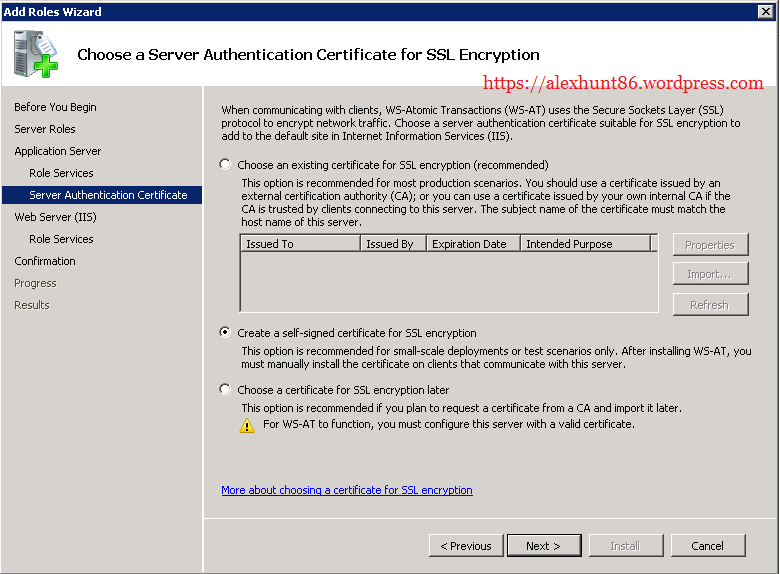Screen dimensions: 780x574
Task: Sort certificate list by Expiration Date column
Action: [x=473, y=244]
